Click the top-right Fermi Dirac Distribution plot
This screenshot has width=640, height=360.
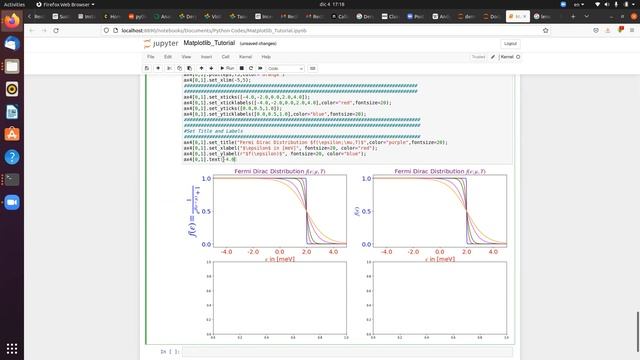(440, 211)
